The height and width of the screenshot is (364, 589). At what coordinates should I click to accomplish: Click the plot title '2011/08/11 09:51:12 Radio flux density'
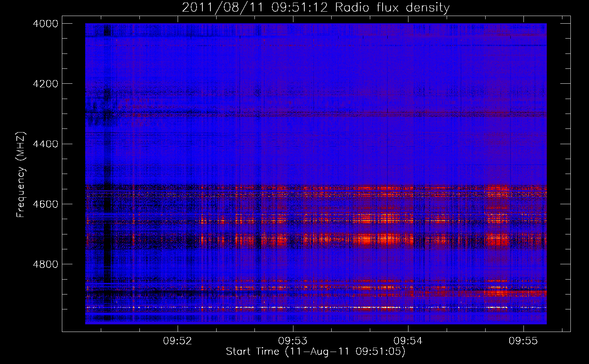point(316,8)
